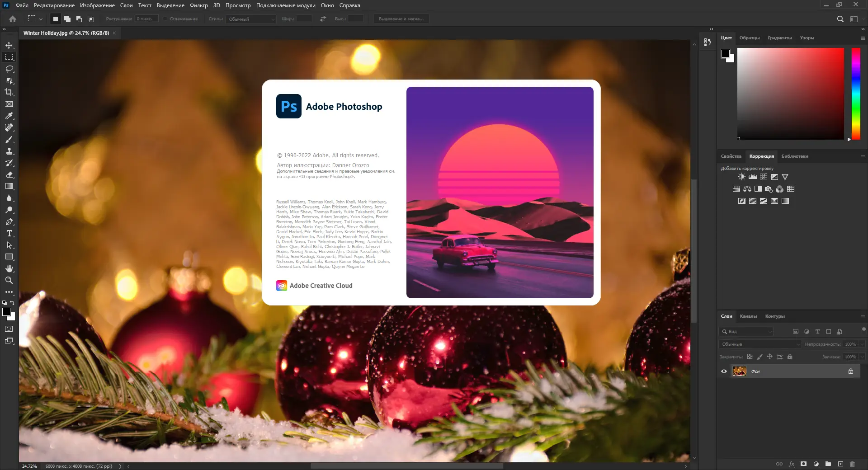The width and height of the screenshot is (868, 470).
Task: Select the Rectangular Marquee tool in toolbox
Action: click(x=9, y=57)
